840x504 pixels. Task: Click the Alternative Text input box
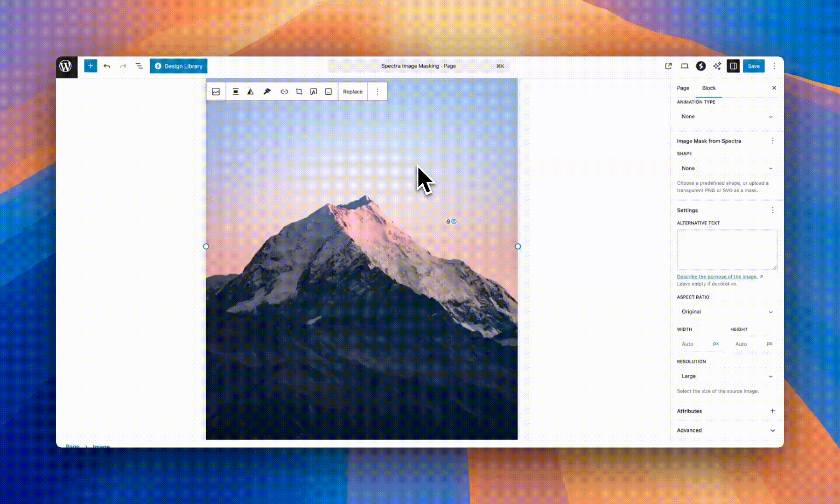(727, 250)
